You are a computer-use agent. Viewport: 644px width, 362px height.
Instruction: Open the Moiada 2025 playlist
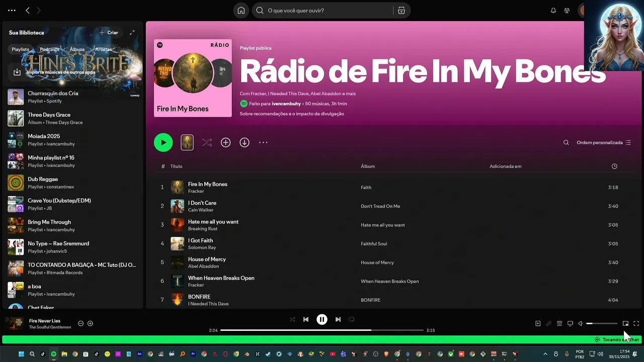(x=73, y=140)
